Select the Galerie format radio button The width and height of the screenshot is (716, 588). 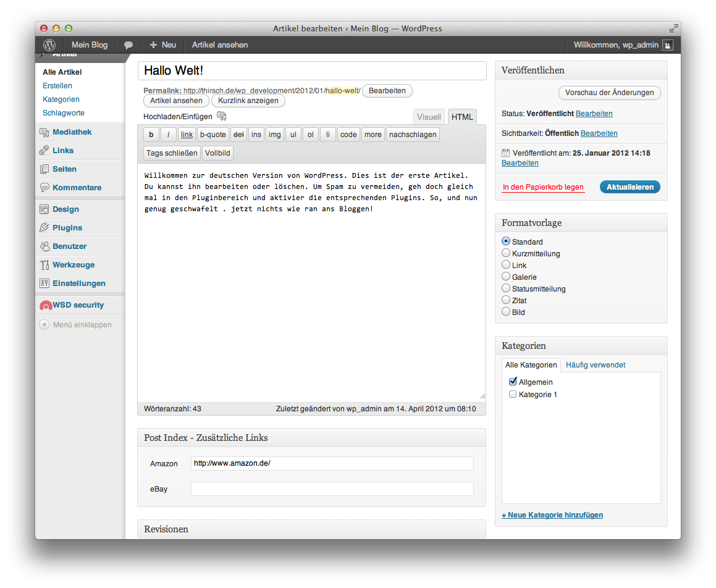coord(506,276)
